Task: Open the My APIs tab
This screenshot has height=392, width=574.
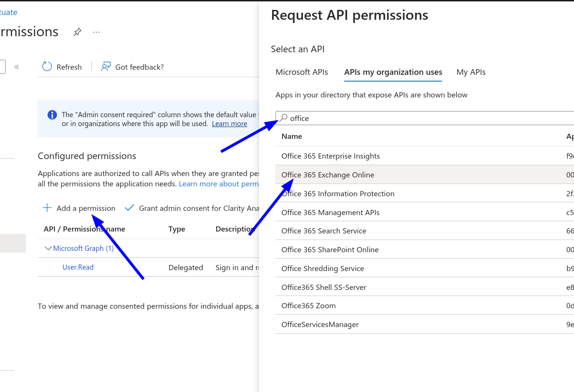Action: point(471,72)
